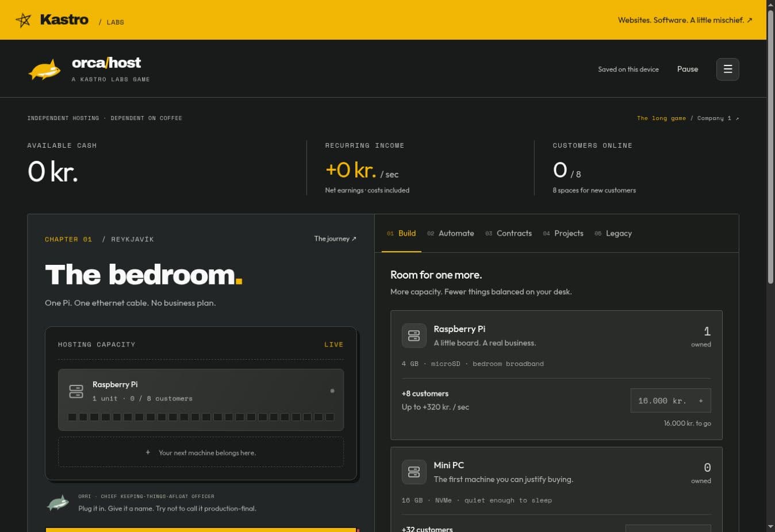This screenshot has height=532, width=775.
Task: Click '4 GB · microSD · bedroom broadband' specs
Action: coord(473,364)
